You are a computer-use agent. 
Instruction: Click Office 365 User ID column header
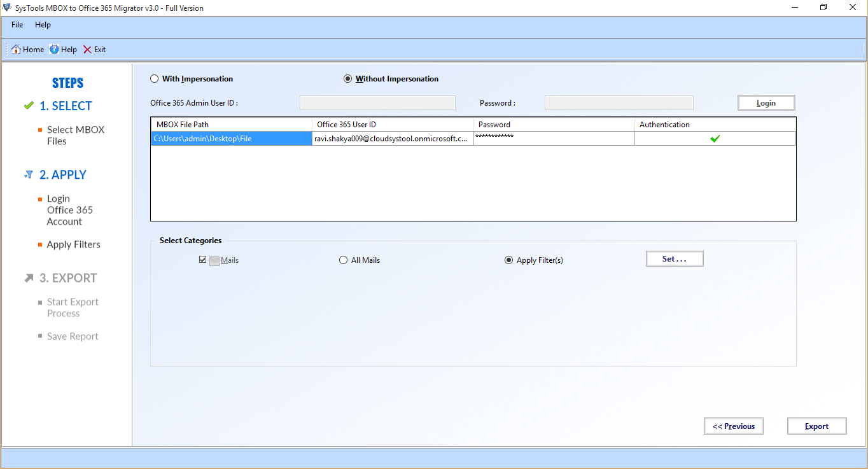tap(393, 125)
